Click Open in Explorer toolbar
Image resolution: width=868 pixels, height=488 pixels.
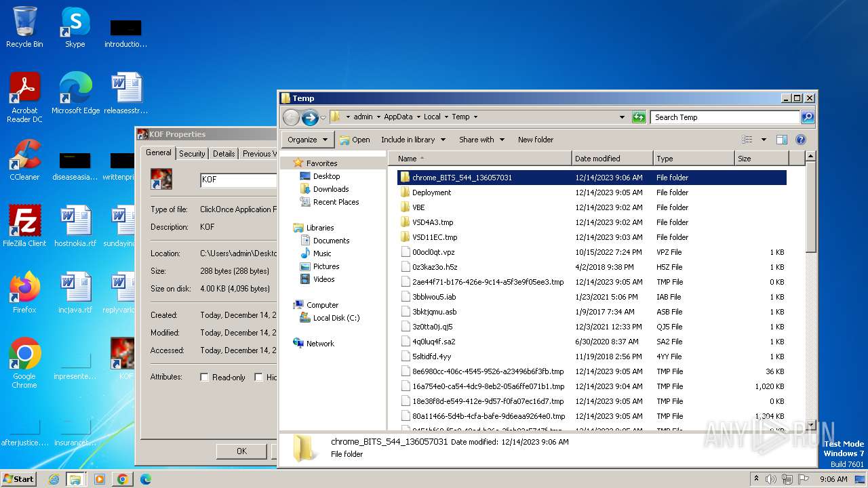[x=355, y=140]
